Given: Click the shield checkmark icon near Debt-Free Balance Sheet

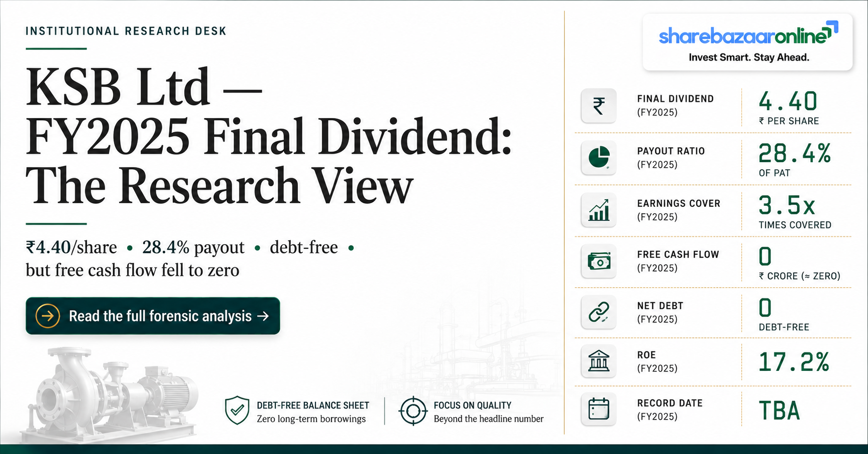Looking at the screenshot, I should pyautogui.click(x=237, y=410).
